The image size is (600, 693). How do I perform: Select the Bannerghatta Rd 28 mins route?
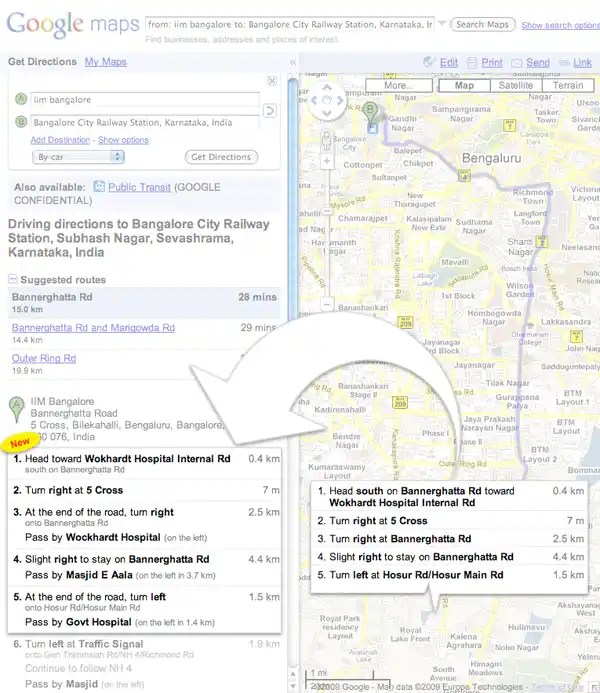[x=144, y=303]
